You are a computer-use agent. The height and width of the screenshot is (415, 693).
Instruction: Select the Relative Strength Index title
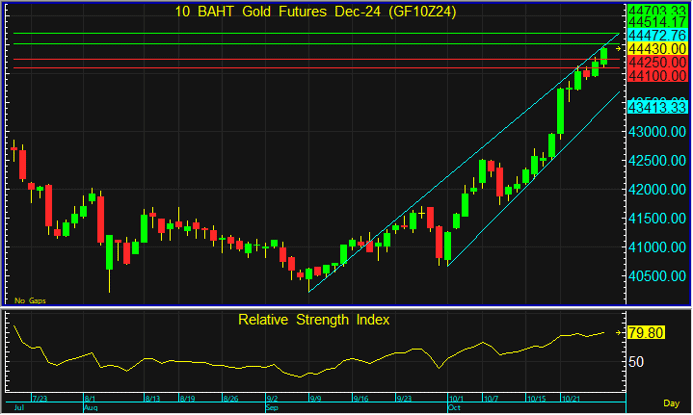pos(314,320)
